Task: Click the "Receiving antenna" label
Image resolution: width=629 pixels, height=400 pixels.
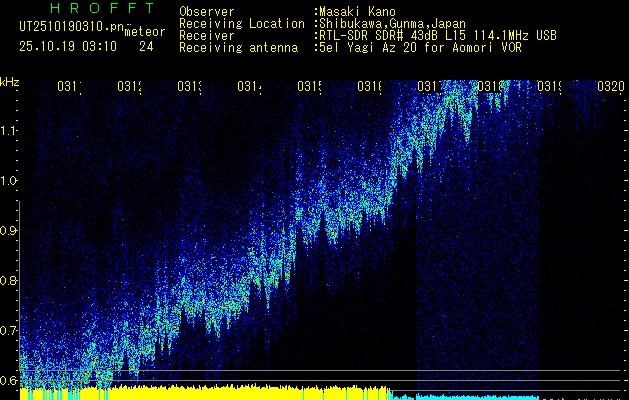Action: click(x=238, y=48)
